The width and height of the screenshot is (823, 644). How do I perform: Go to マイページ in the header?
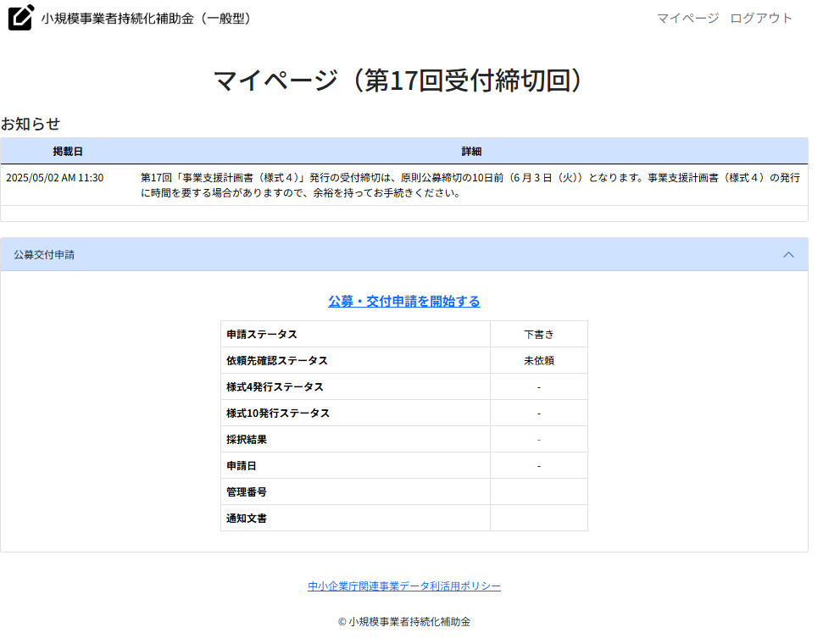(x=687, y=19)
